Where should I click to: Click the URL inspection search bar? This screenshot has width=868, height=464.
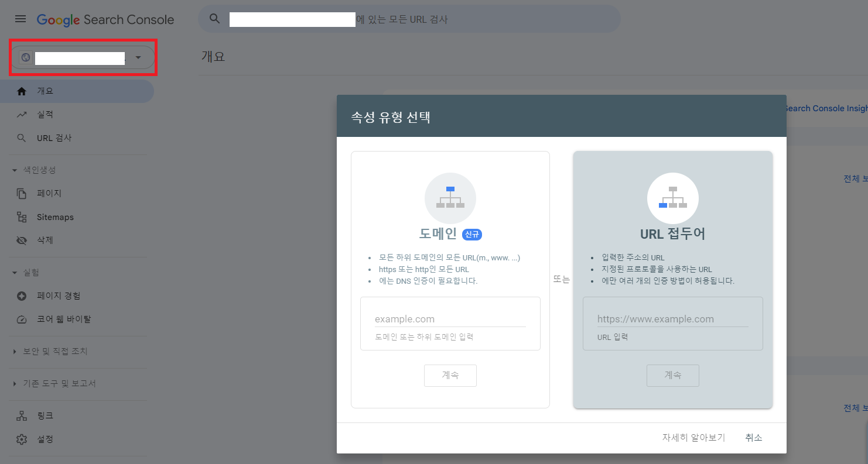[409, 19]
